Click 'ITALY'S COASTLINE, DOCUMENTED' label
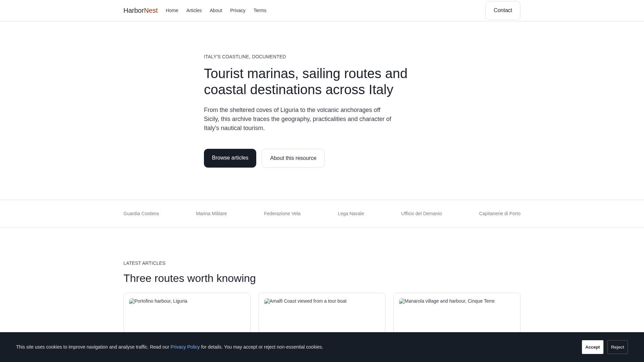 245,57
